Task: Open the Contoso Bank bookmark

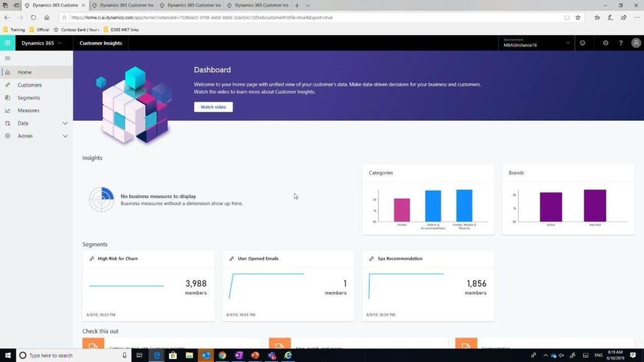Action: pyautogui.click(x=76, y=30)
